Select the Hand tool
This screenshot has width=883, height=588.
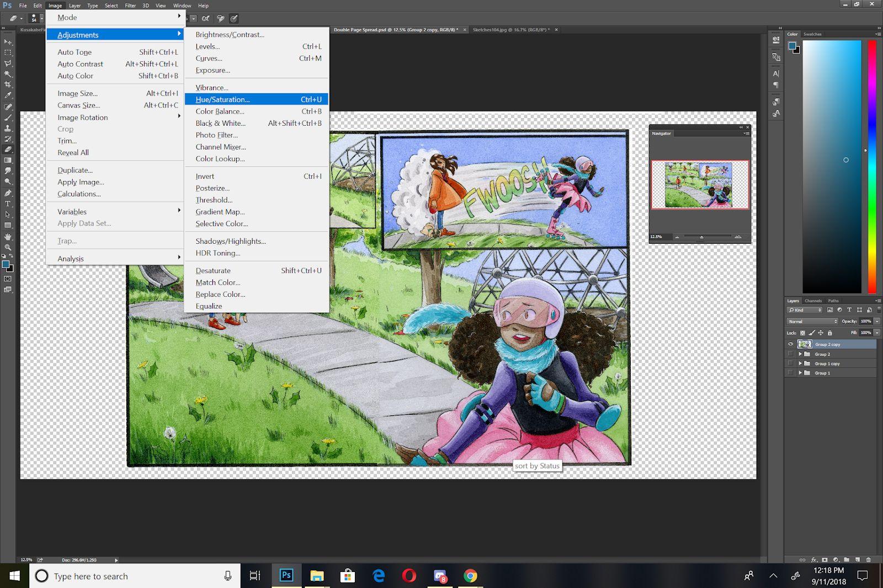pyautogui.click(x=8, y=237)
